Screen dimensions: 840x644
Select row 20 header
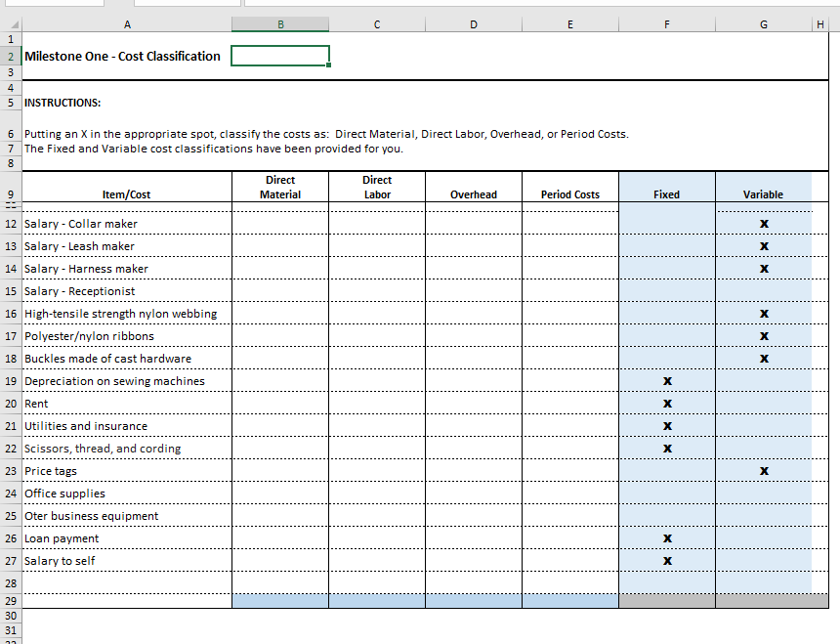point(11,404)
